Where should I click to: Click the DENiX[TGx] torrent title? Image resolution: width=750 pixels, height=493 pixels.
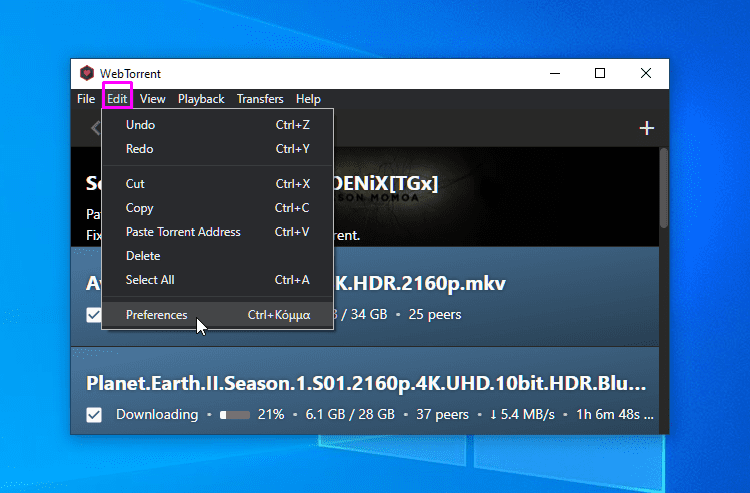click(386, 184)
